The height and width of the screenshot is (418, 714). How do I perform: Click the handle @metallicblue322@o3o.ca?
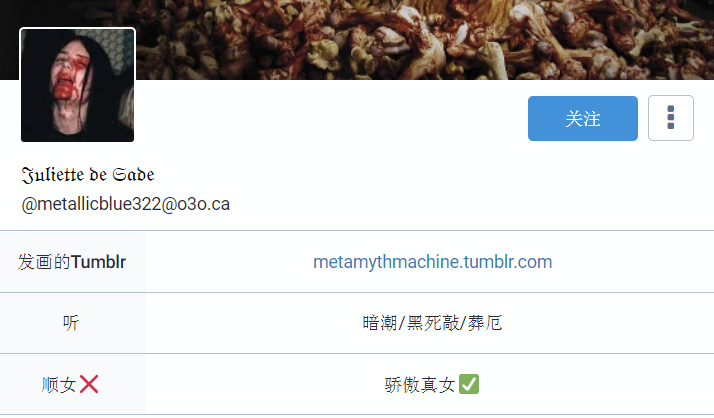pos(126,204)
